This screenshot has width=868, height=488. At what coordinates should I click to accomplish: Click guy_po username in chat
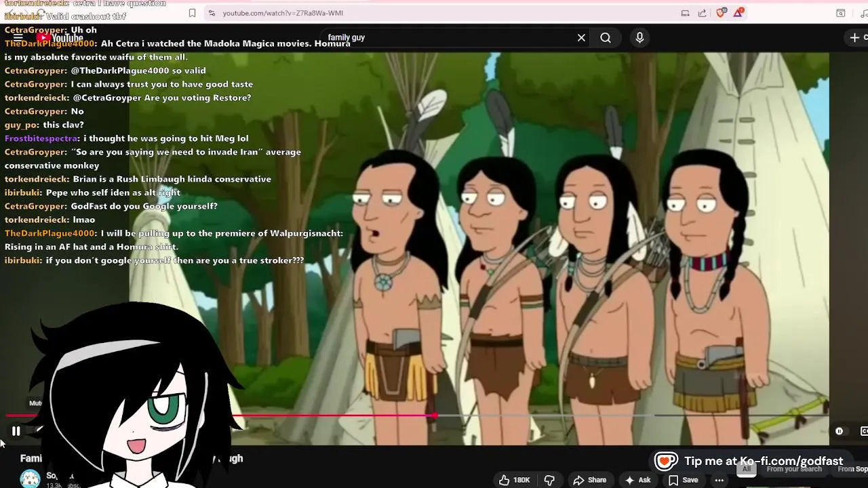(22, 125)
